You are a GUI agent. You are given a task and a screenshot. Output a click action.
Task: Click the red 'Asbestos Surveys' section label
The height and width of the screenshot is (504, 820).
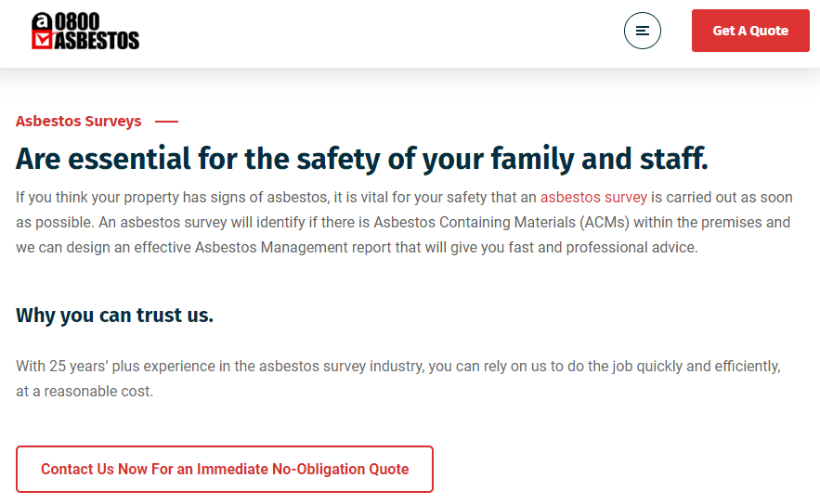(79, 122)
